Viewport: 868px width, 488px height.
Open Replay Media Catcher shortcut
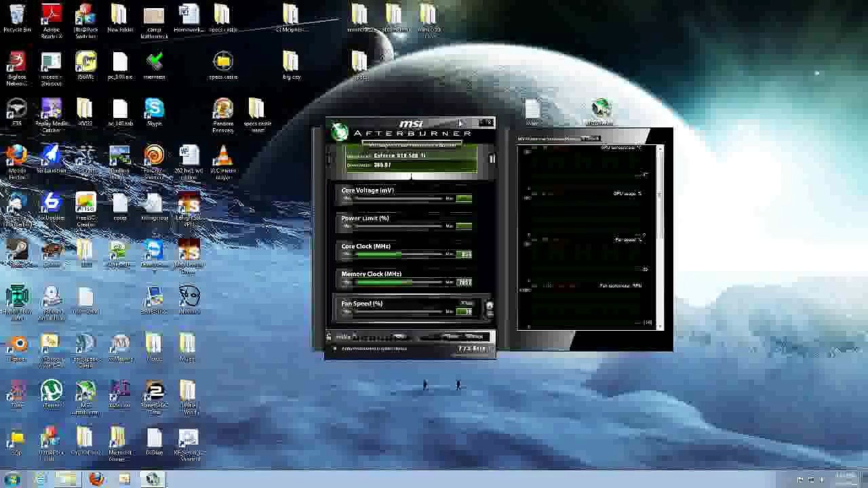(52, 116)
